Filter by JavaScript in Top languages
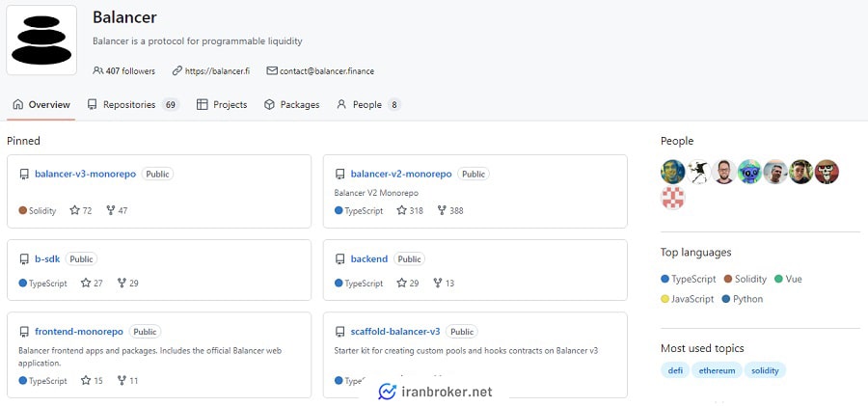 [688, 299]
